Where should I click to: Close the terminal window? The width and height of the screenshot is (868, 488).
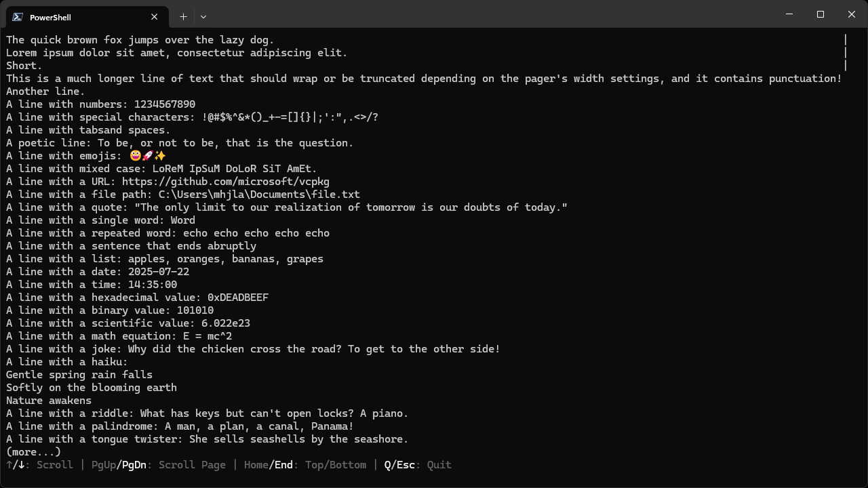click(x=852, y=14)
